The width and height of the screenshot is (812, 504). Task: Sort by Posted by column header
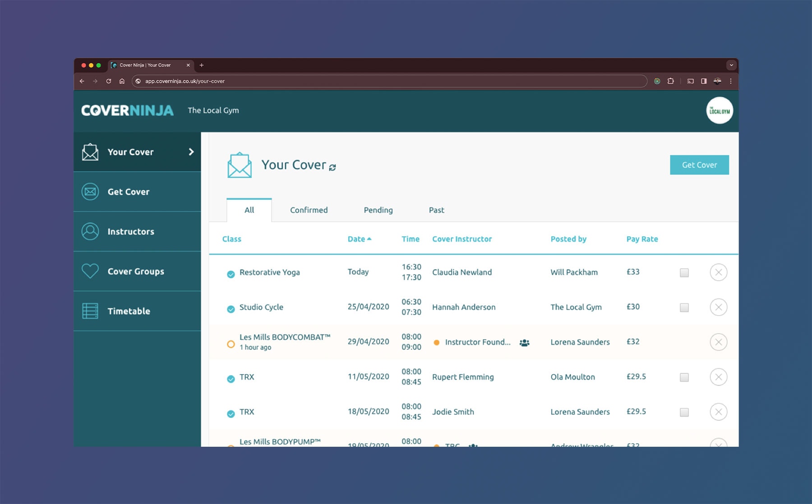point(568,239)
